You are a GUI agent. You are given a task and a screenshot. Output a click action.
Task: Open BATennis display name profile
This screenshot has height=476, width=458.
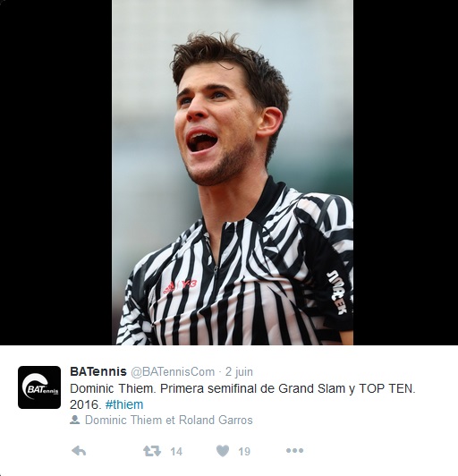98,371
